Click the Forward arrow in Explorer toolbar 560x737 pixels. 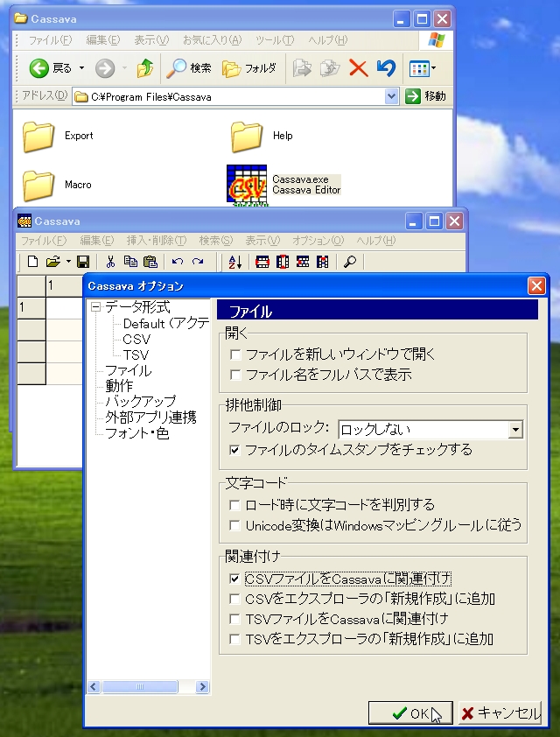click(105, 68)
